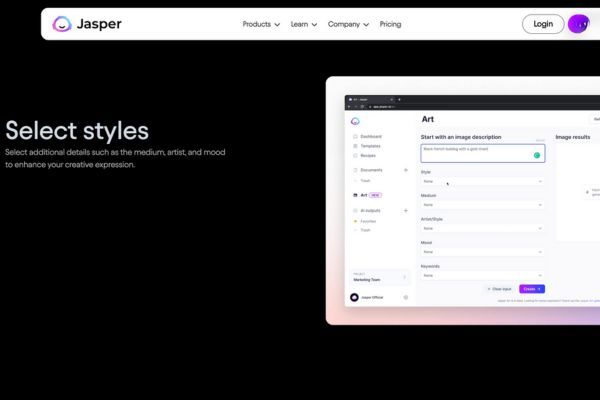Screen dimensions: 600x400
Task: Select the Art browser tab in the mockup
Action: coord(370,100)
